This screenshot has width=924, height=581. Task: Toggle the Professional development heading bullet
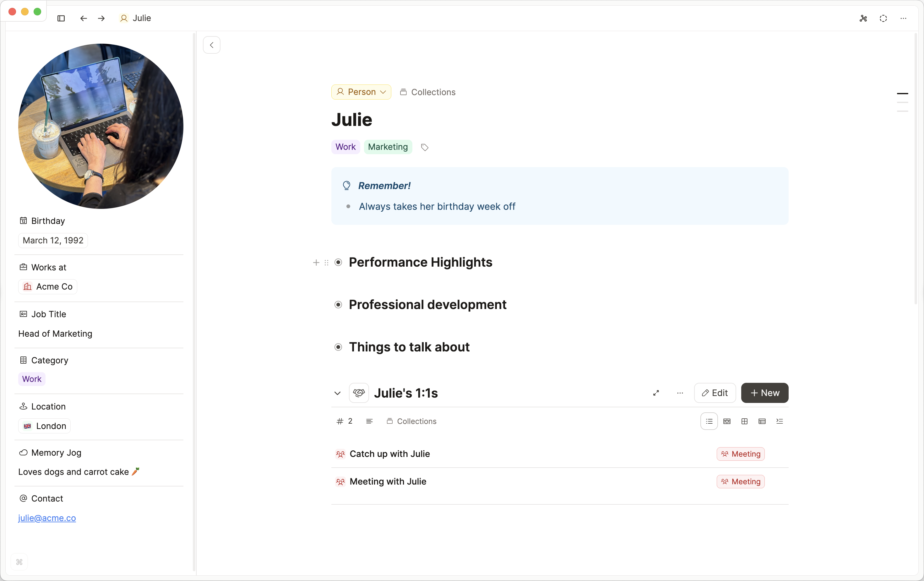[x=338, y=305]
